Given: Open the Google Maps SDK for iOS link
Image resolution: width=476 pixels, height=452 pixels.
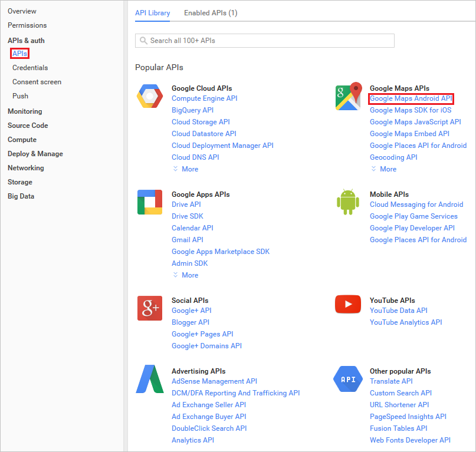Looking at the screenshot, I should [x=411, y=110].
